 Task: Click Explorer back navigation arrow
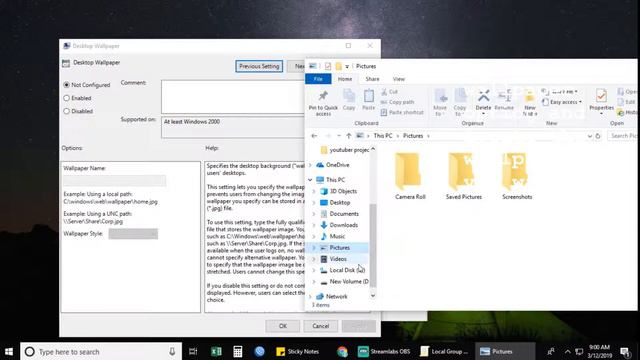coord(314,136)
